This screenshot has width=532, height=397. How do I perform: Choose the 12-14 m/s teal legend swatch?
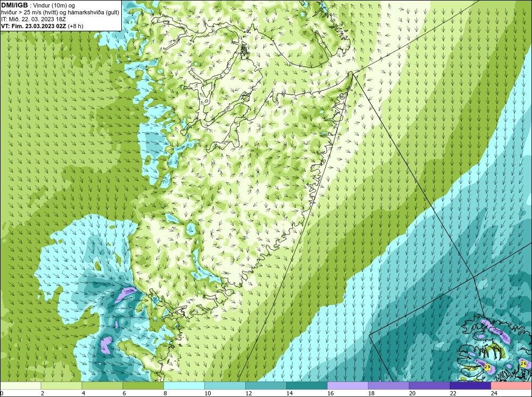[x=266, y=386]
